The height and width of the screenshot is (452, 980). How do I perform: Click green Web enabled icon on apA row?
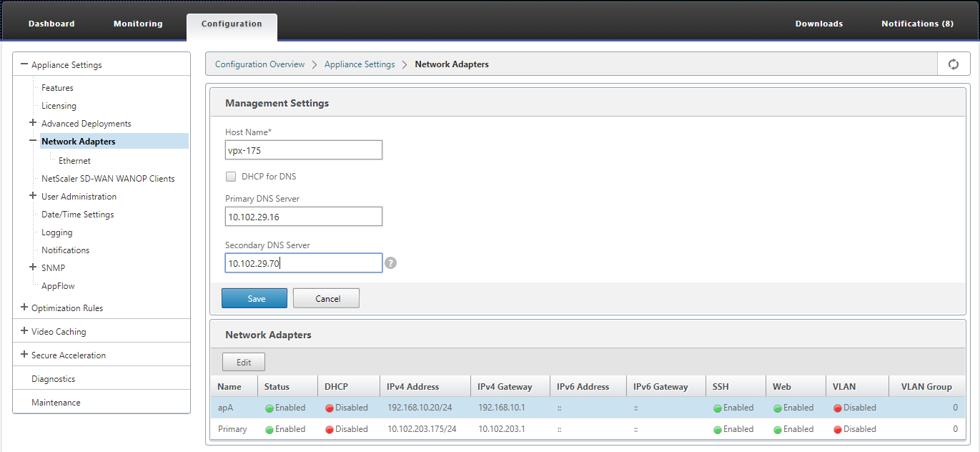coord(778,408)
